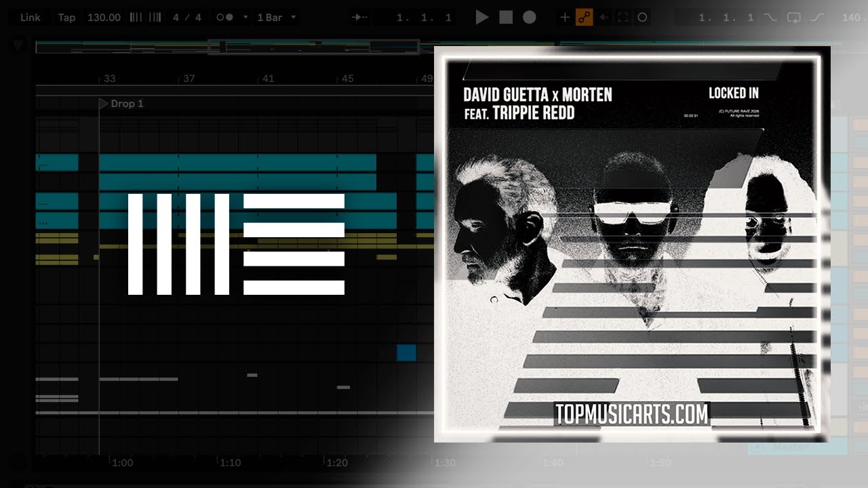
Task: Toggle the arrangement Loop switch
Action: pyautogui.click(x=793, y=18)
